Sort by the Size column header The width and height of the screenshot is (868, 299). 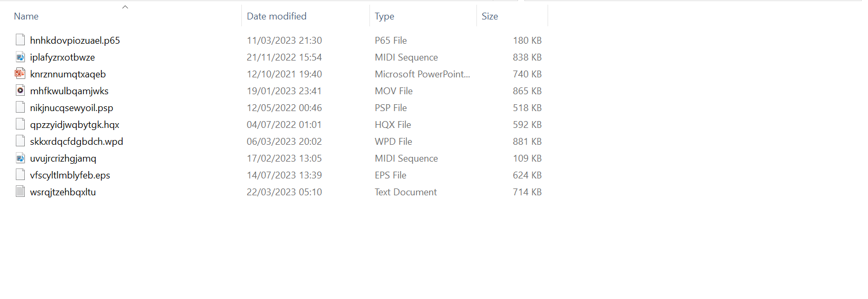(490, 16)
